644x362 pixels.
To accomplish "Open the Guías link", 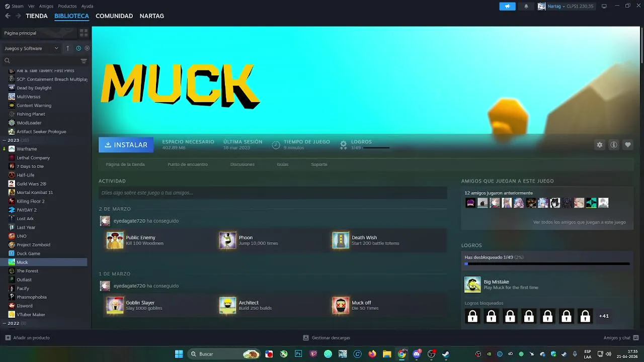I will click(x=283, y=164).
